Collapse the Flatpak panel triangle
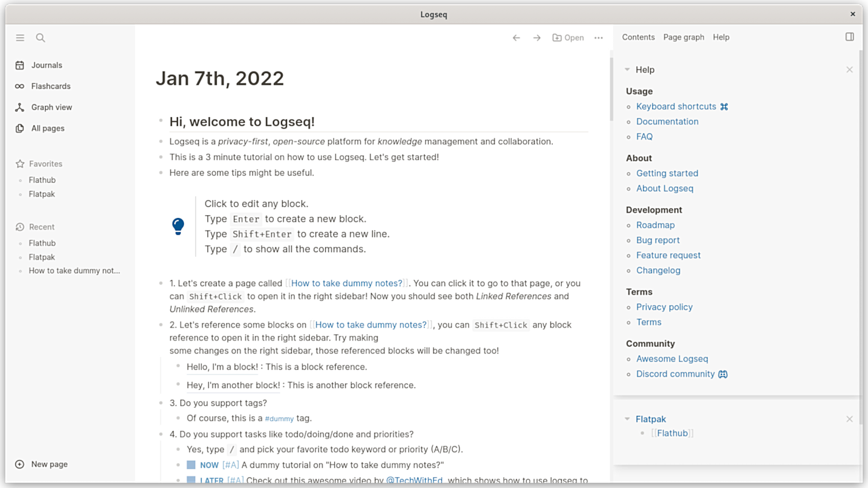The width and height of the screenshot is (868, 488). pyautogui.click(x=627, y=419)
